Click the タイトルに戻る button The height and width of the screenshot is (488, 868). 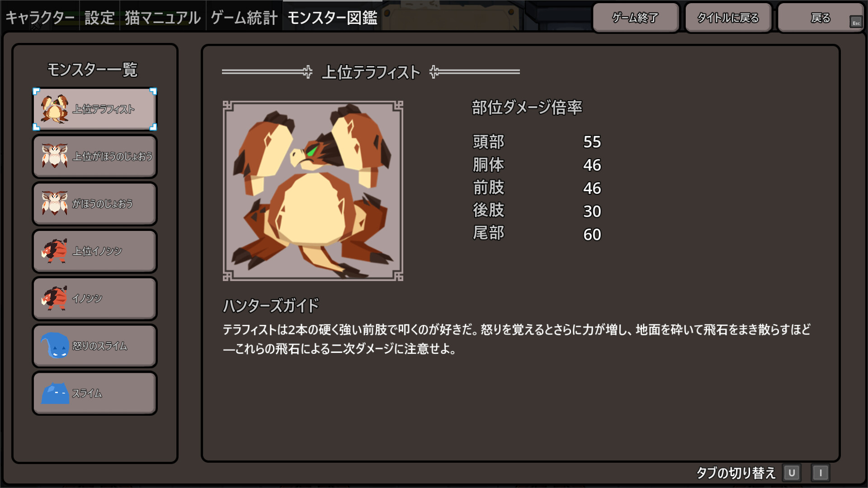(728, 18)
